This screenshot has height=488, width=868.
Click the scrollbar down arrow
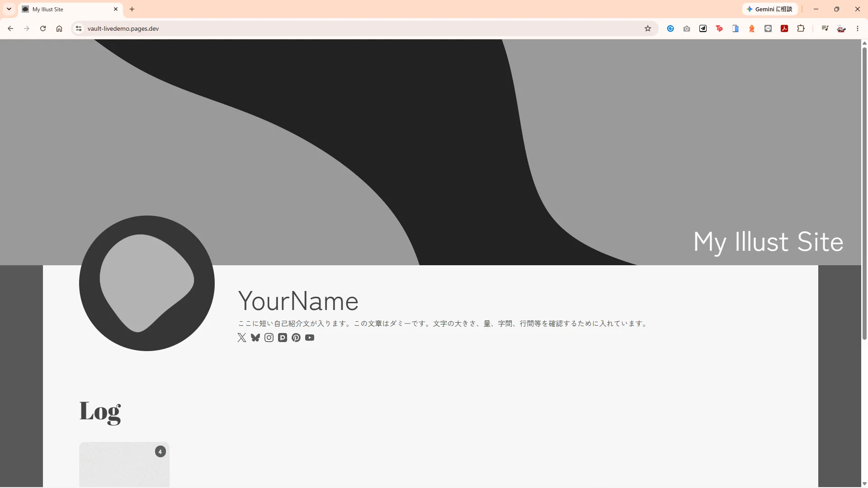click(864, 484)
